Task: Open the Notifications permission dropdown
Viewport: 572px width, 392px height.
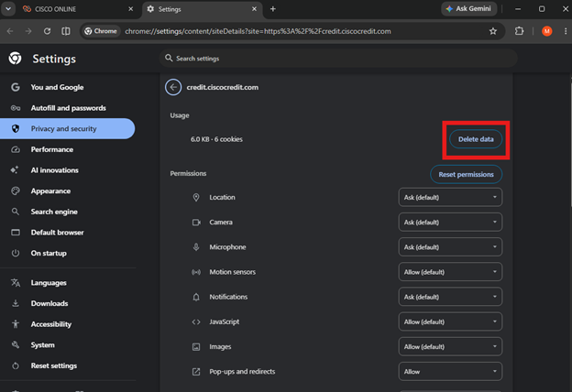Action: tap(450, 297)
